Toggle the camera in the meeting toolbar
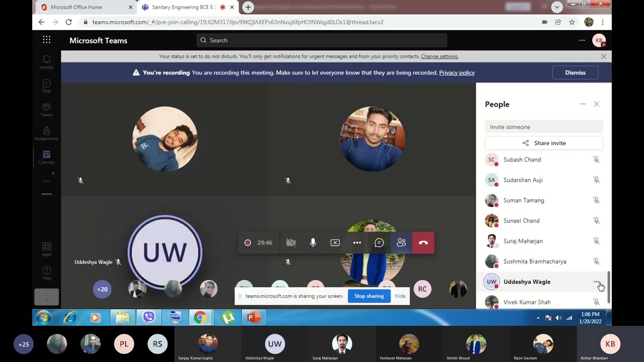 (x=291, y=243)
